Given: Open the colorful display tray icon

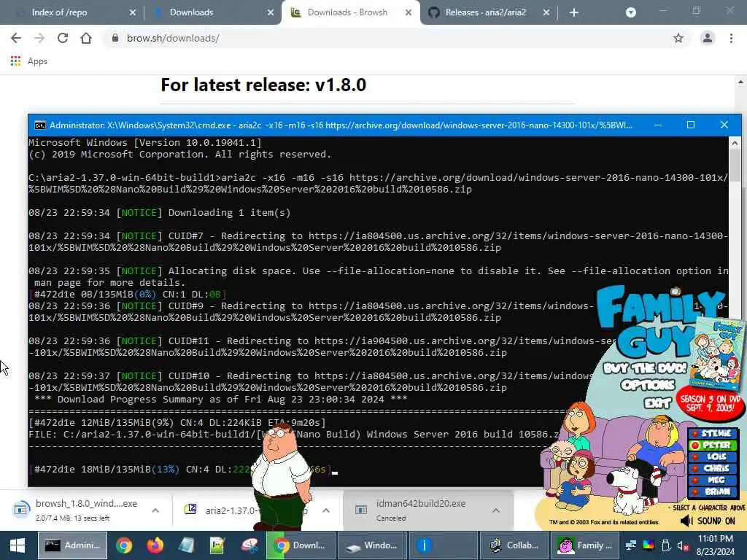Looking at the screenshot, I should point(649,545).
